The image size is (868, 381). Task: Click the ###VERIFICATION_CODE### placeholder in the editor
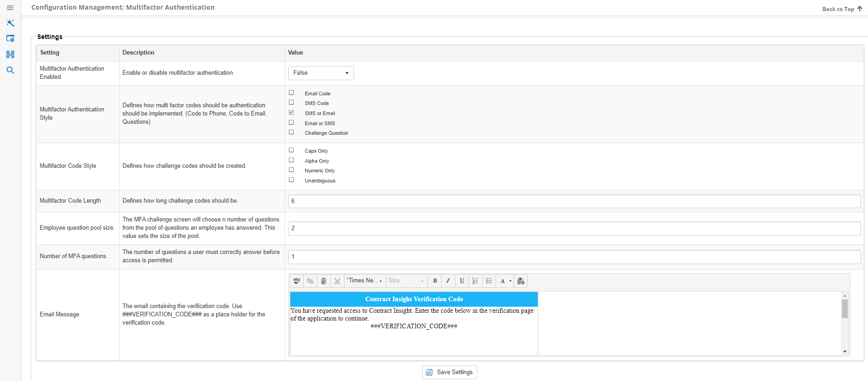[414, 326]
